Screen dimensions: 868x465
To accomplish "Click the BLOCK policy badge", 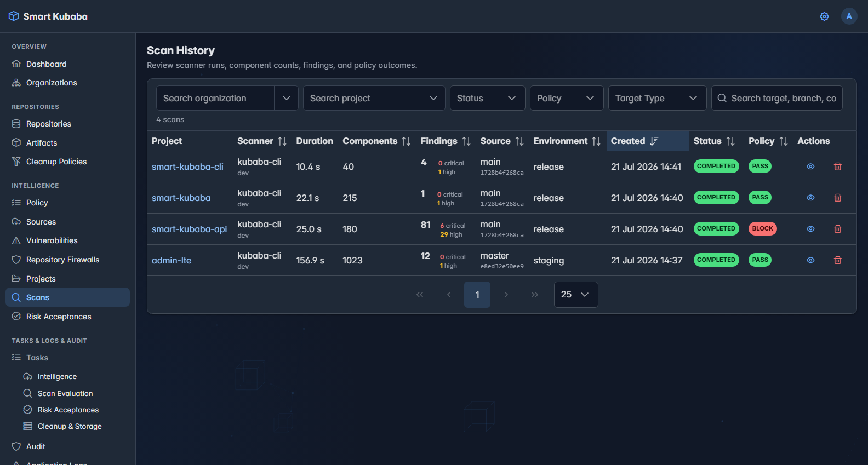I will pos(762,228).
